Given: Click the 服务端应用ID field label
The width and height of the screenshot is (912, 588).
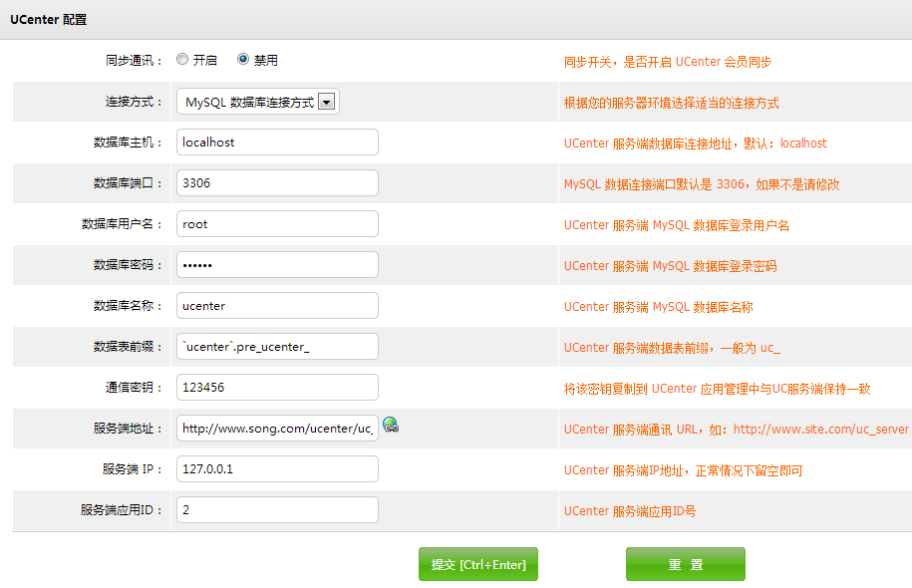Looking at the screenshot, I should click(122, 510).
